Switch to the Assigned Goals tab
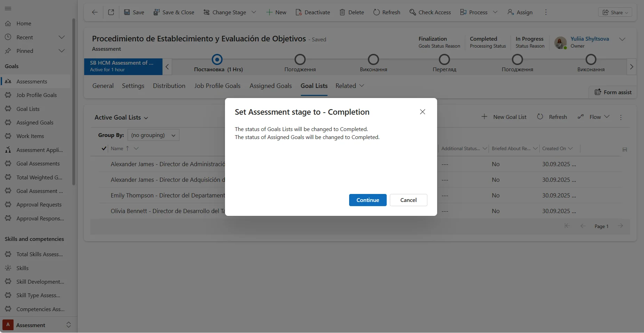Screen dimensions: 644x333 (x=270, y=86)
